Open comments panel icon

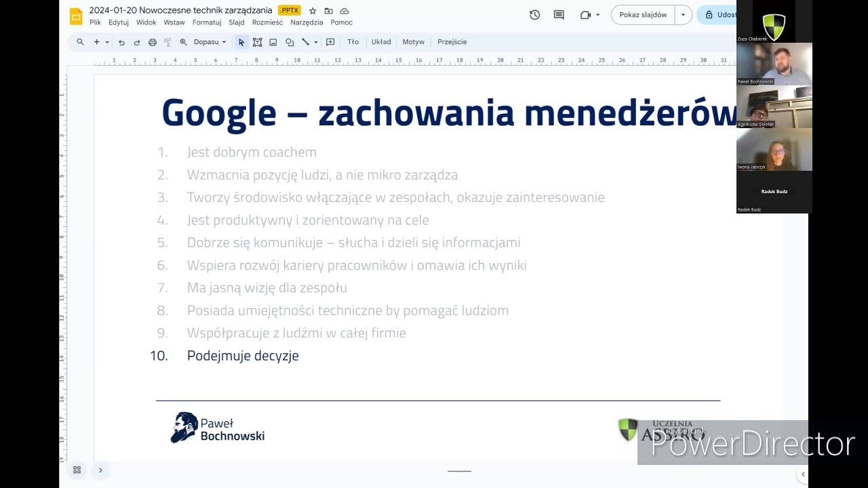[x=559, y=15]
